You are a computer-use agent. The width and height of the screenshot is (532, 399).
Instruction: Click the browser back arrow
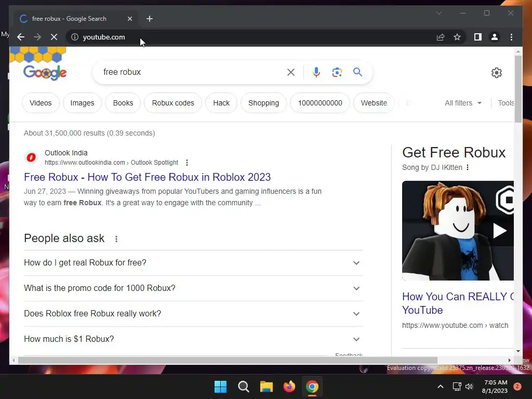21,37
